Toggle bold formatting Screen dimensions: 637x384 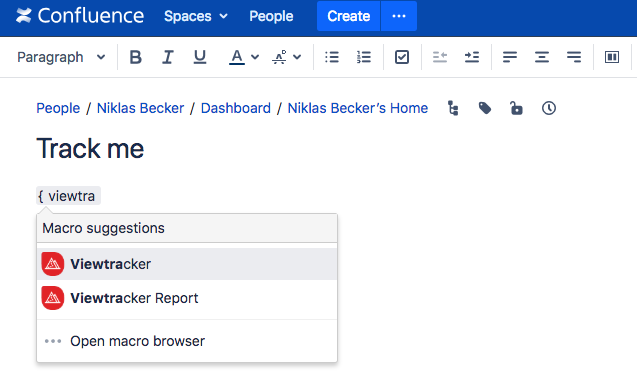[x=136, y=57]
